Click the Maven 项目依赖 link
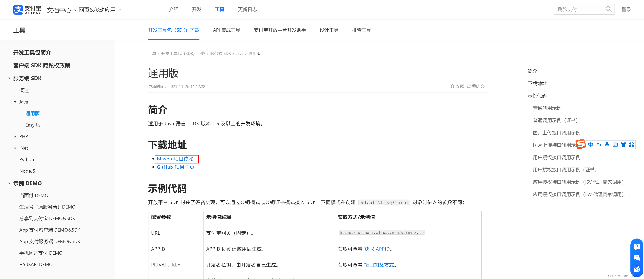This screenshot has width=644, height=279. [x=175, y=159]
